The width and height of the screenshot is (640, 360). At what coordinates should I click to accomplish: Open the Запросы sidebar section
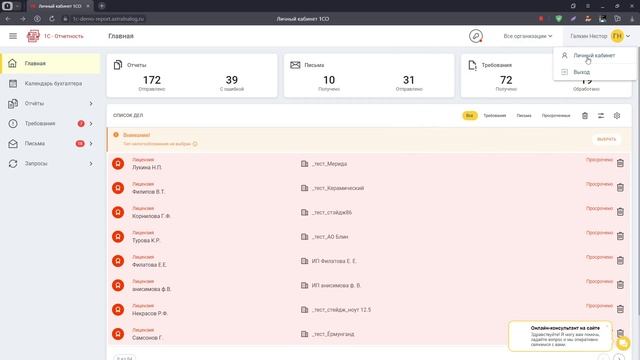click(51, 163)
